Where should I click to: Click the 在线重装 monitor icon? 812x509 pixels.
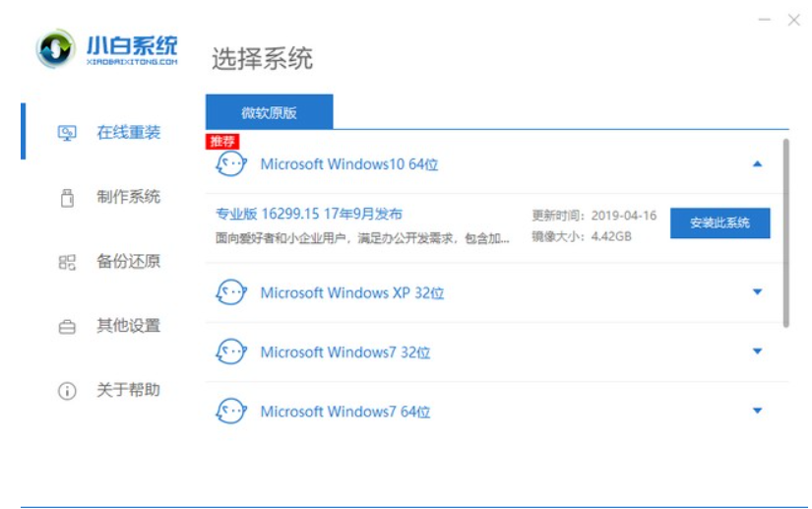click(x=67, y=133)
